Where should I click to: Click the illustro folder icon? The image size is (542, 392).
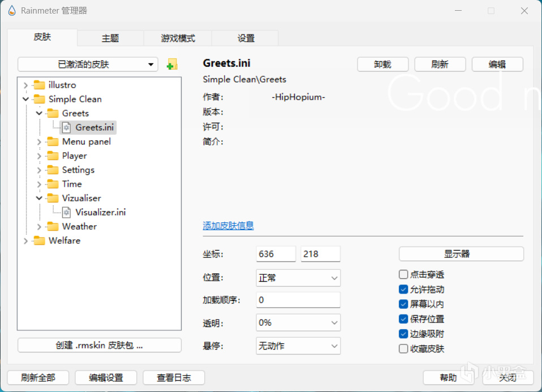pos(39,85)
